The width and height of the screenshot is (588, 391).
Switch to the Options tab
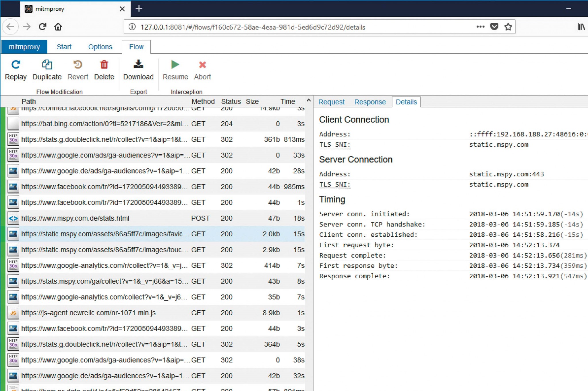(100, 47)
